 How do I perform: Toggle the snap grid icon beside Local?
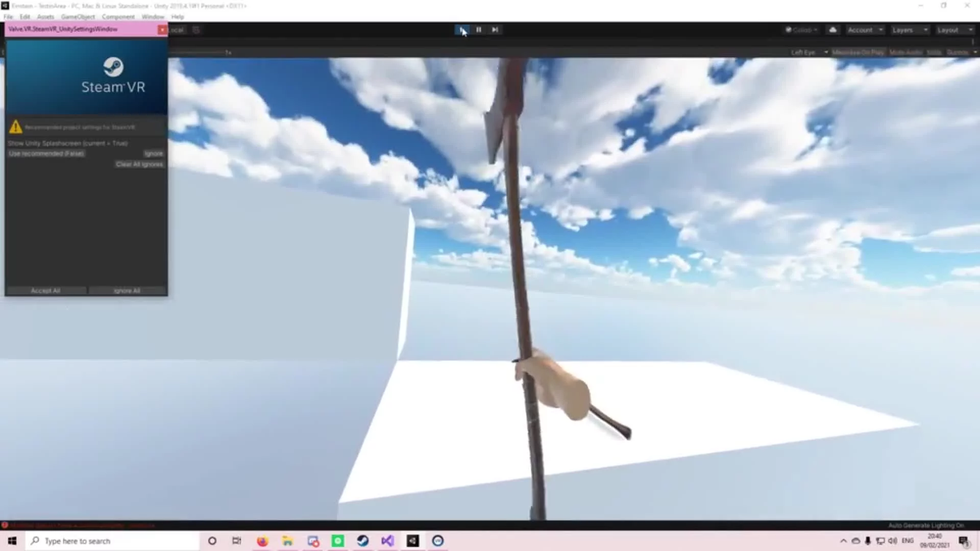click(x=196, y=30)
